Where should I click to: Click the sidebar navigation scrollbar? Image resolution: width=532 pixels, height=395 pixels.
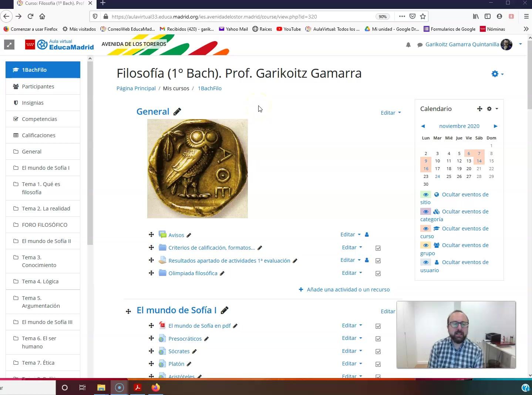pos(90,153)
